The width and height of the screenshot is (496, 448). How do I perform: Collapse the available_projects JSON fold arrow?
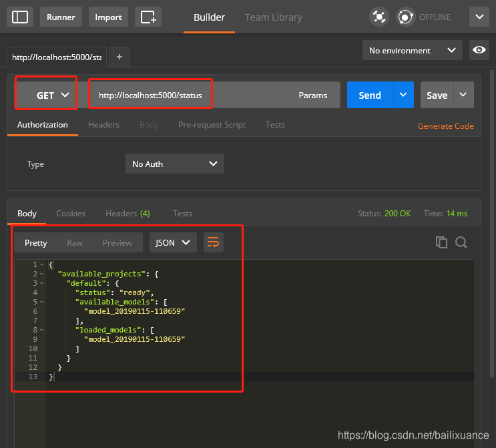pos(42,274)
